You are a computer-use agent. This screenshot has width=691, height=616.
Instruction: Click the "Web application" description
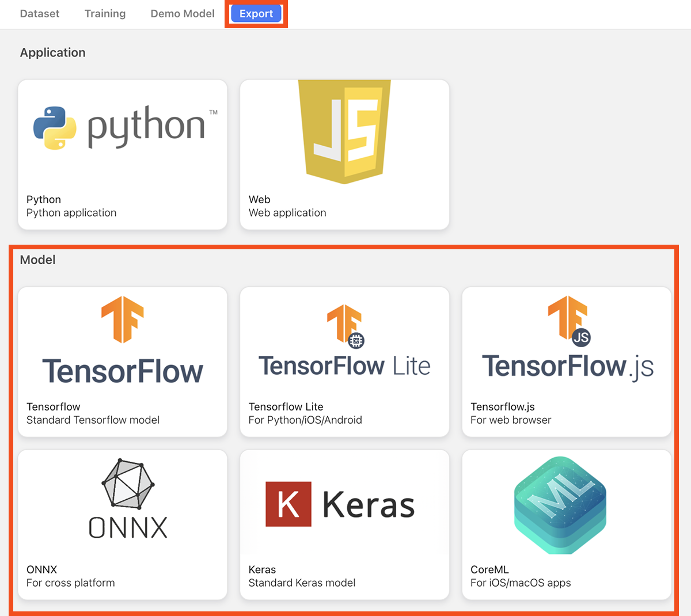tap(287, 213)
